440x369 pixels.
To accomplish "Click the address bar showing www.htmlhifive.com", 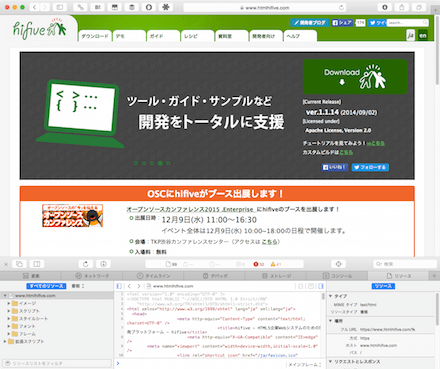I will pos(265,7).
